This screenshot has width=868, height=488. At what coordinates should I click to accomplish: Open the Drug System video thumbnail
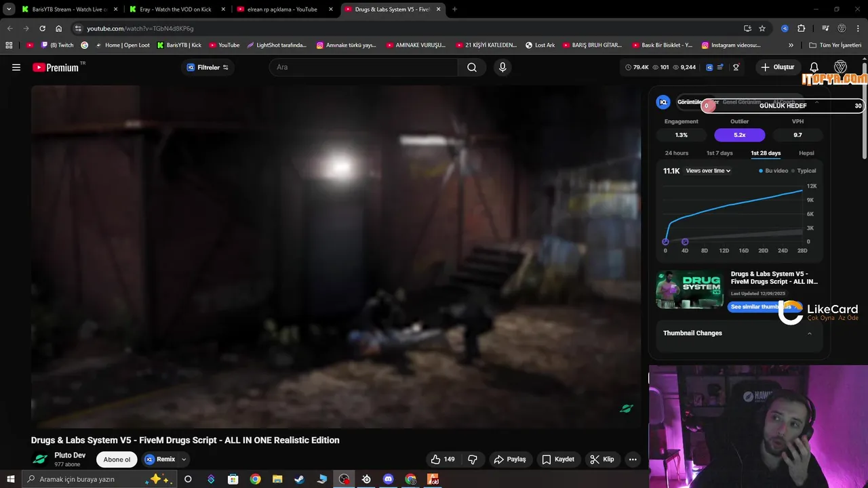[690, 289]
